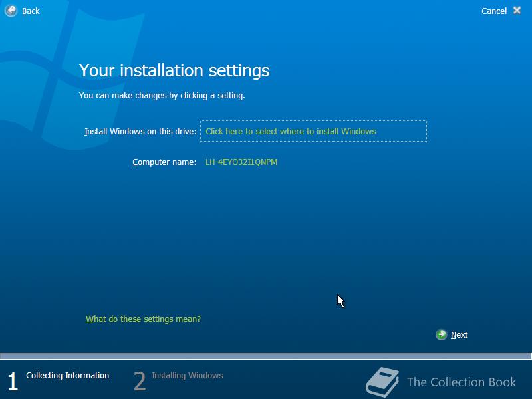Click the Next text button
Screen dimensions: 532x399
pos(459,335)
